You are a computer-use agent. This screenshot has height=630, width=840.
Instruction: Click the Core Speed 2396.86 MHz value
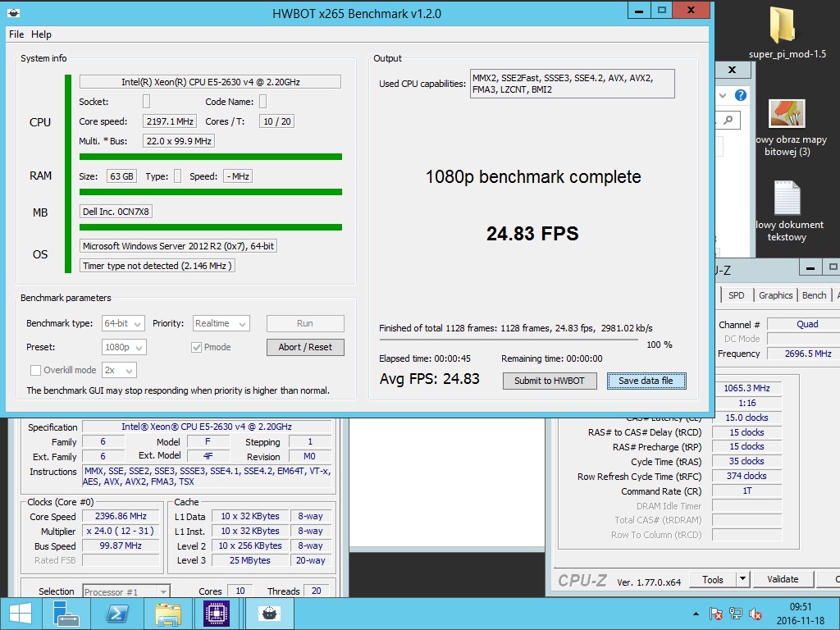[121, 517]
